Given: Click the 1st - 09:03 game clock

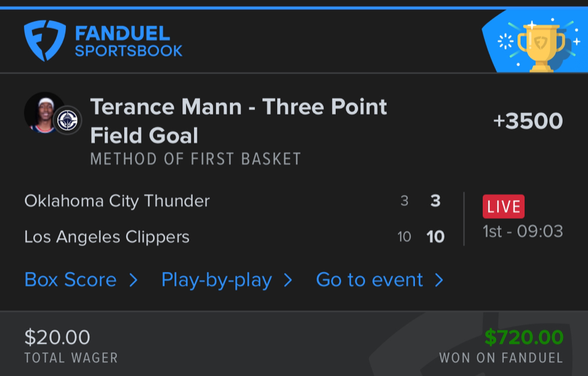Looking at the screenshot, I should pyautogui.click(x=523, y=231).
